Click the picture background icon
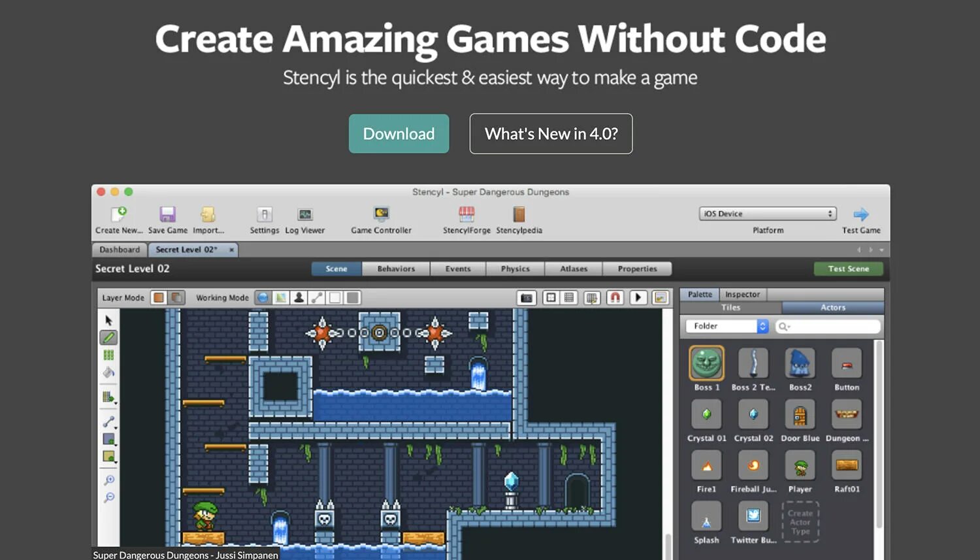This screenshot has width=980, height=560. click(x=661, y=298)
